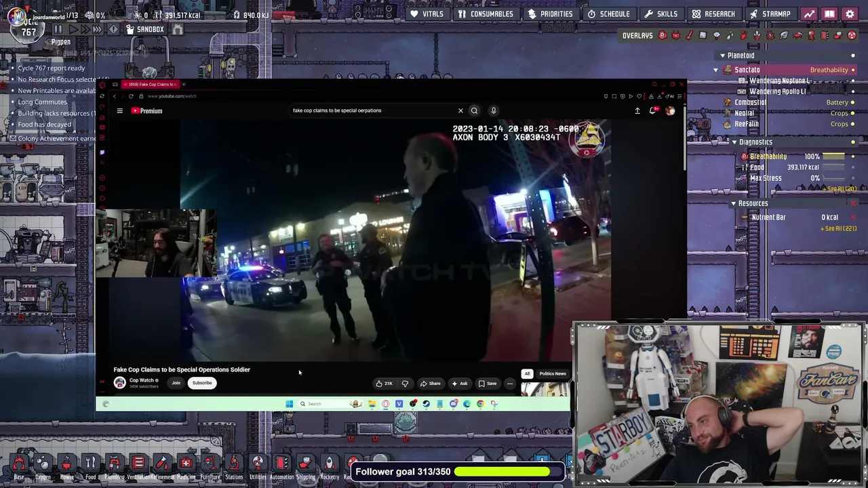Toggle Max Stress diagnostic pin dot
This screenshot has width=868, height=488.
point(853,178)
